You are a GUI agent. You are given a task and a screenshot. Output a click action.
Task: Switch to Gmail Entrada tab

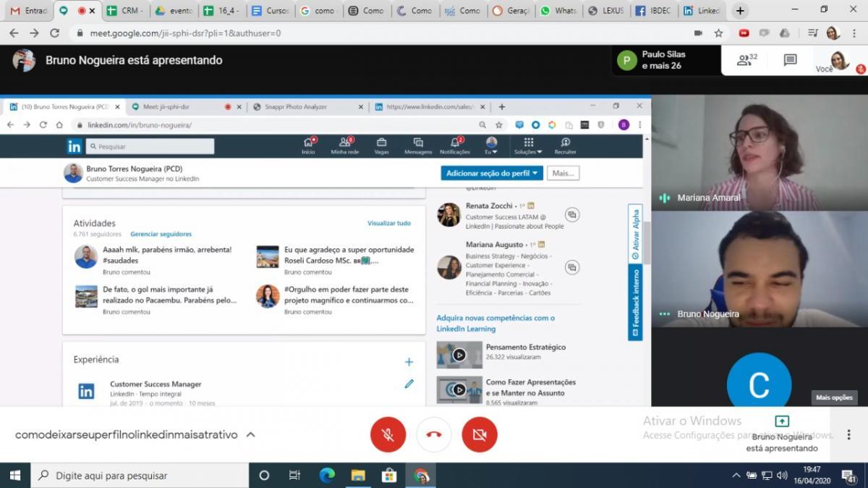click(29, 11)
